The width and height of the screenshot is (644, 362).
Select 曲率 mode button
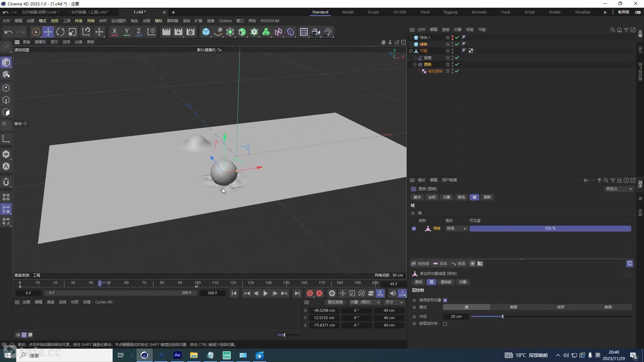pyautogui.click(x=608, y=307)
